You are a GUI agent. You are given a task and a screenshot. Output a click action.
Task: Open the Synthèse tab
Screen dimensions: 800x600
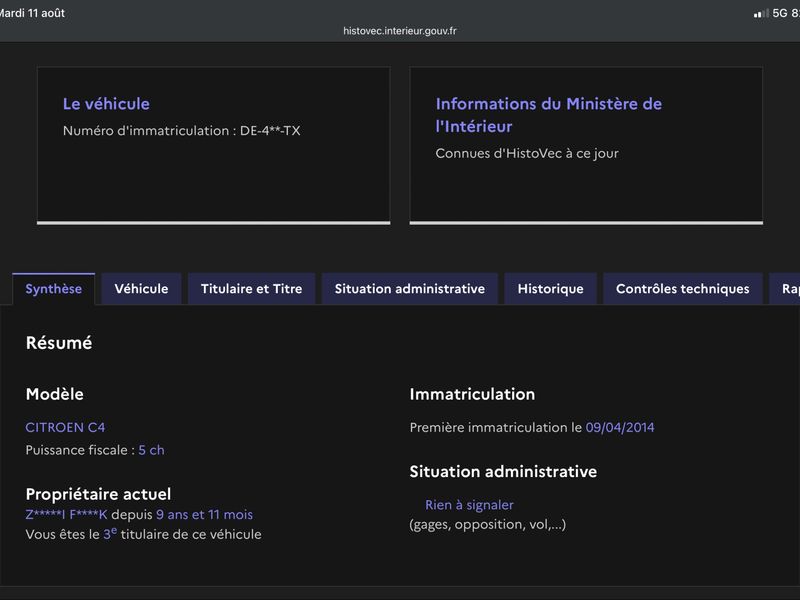[x=54, y=289]
